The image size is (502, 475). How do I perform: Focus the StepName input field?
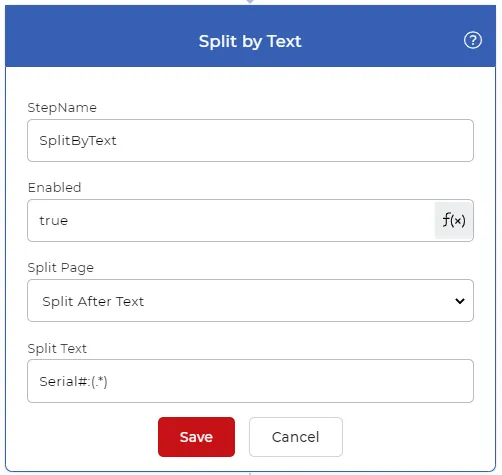(x=250, y=141)
